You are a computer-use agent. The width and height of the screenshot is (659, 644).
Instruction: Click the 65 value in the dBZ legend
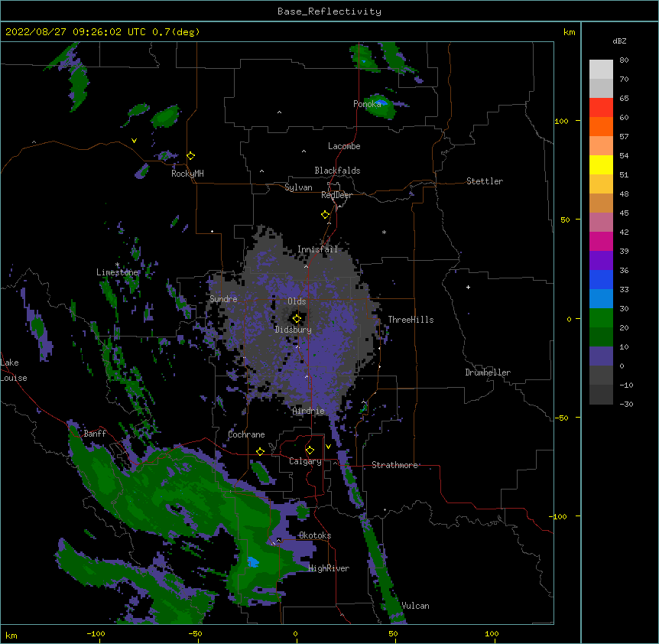[624, 98]
